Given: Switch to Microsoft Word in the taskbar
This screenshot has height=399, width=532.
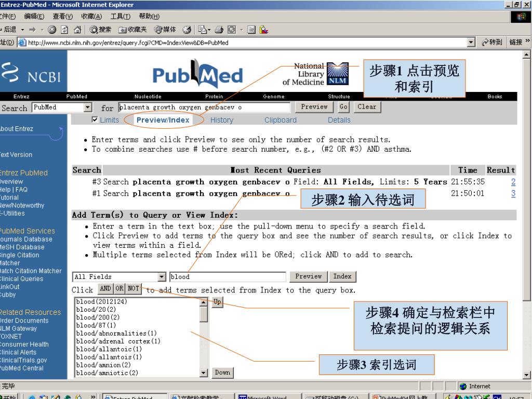Looking at the screenshot, I should (x=268, y=396).
